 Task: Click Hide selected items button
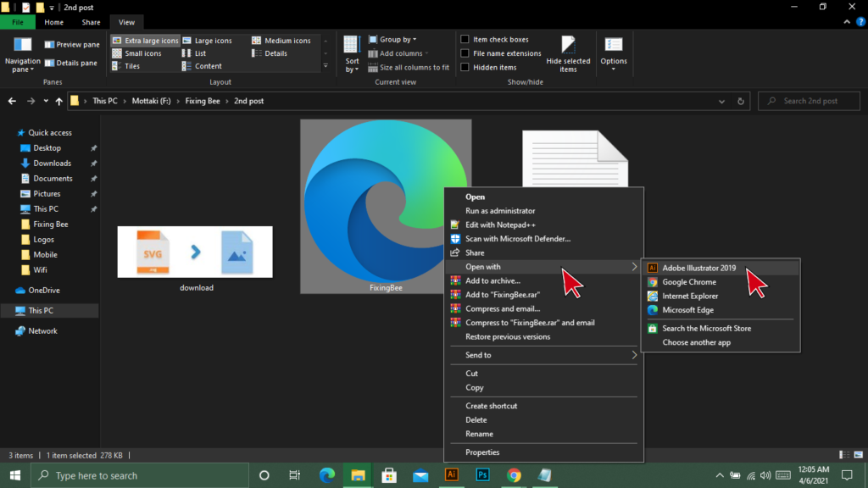pos(568,54)
